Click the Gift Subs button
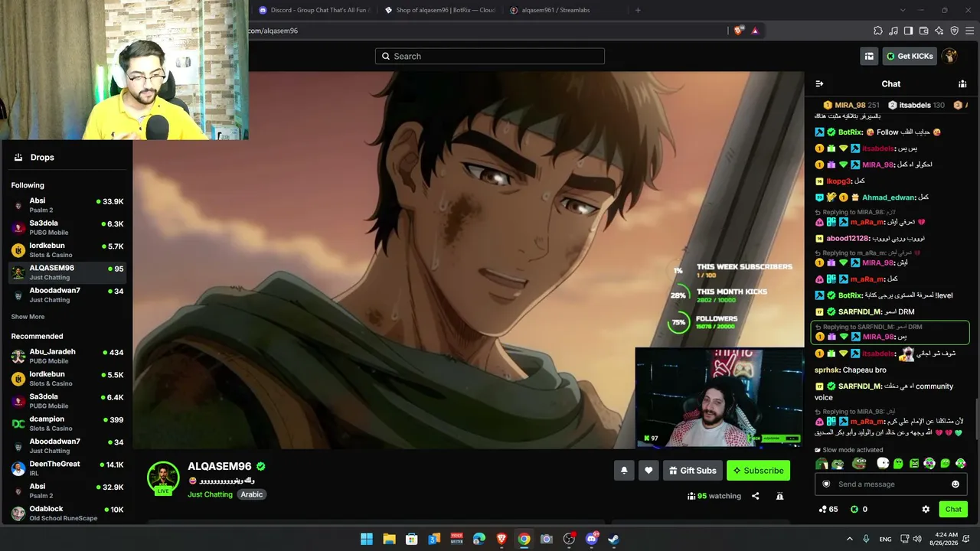980x551 pixels. (x=692, y=471)
